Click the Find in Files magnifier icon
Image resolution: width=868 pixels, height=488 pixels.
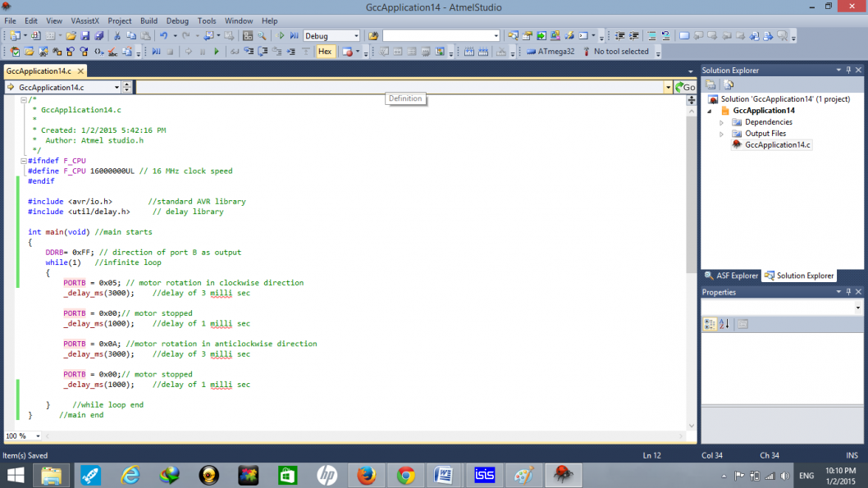[262, 36]
